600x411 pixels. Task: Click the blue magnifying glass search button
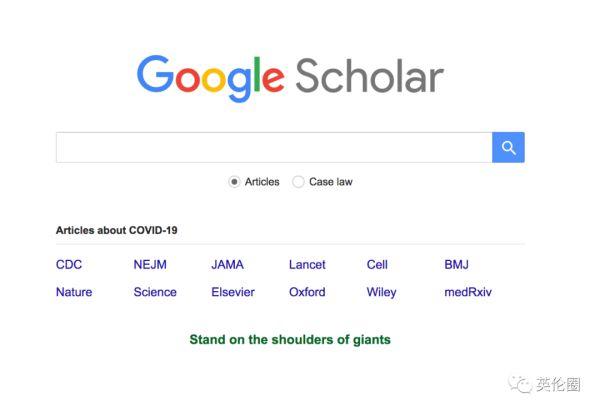coord(508,147)
